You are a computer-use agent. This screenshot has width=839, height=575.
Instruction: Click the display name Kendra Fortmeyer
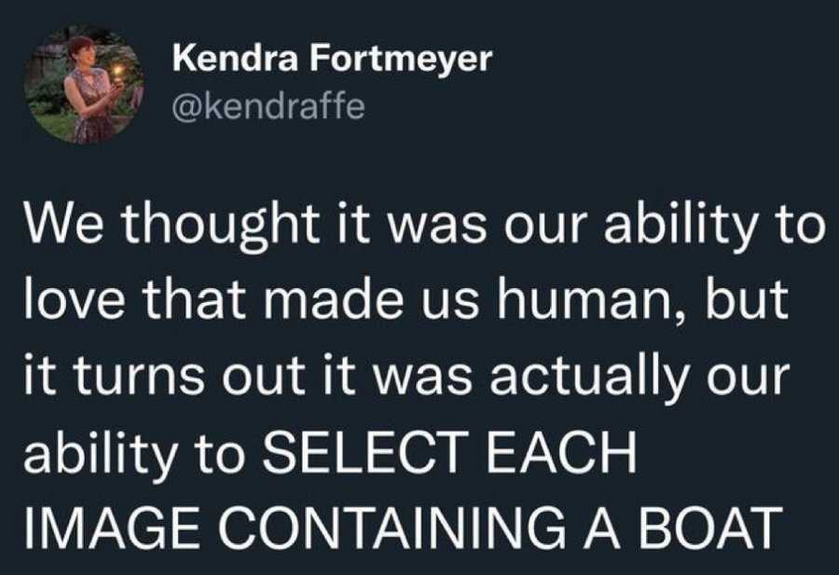tap(331, 58)
